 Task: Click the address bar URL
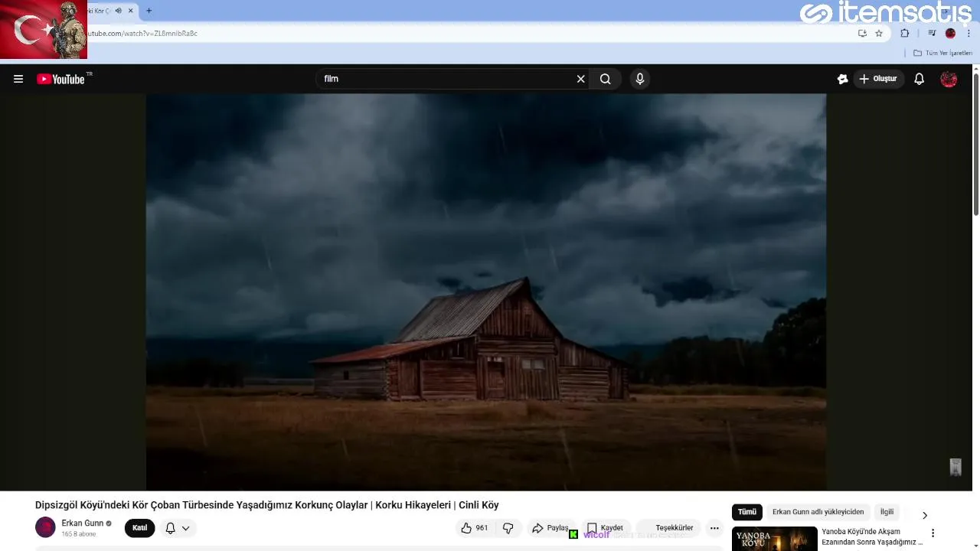coord(142,34)
